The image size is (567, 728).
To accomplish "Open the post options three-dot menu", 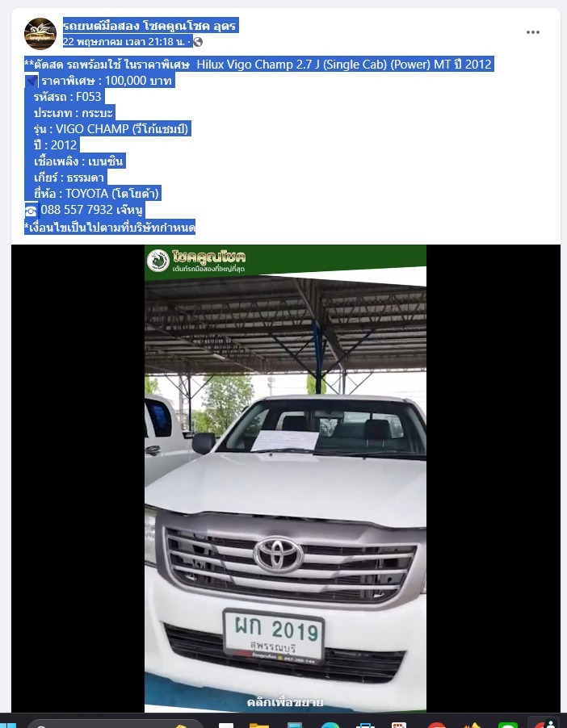I will point(532,32).
